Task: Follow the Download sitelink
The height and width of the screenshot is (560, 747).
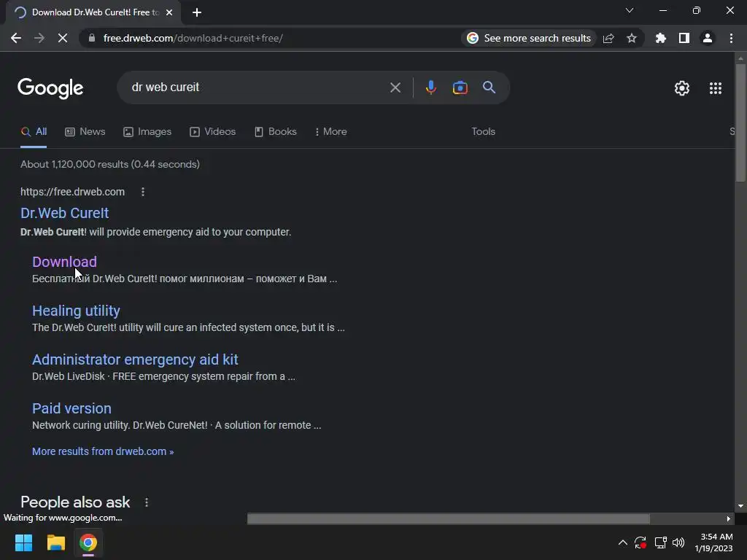Action: point(64,262)
